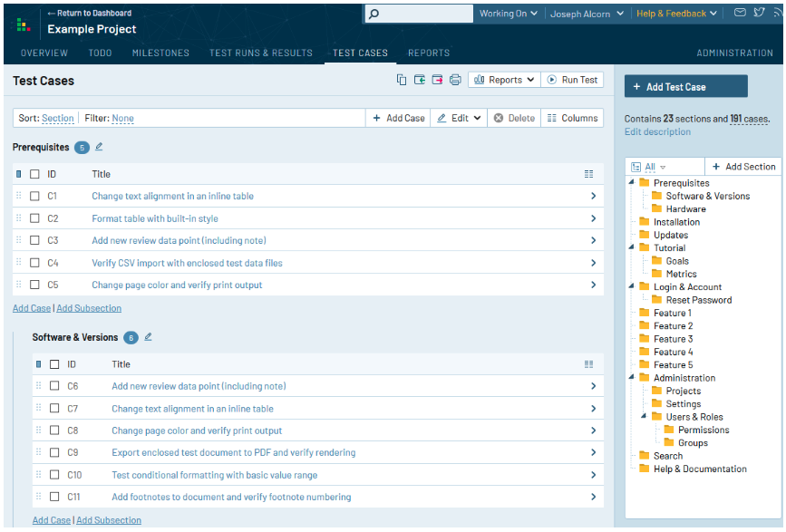Click the Search folder icon in tree
The image size is (786, 532).
[x=645, y=455]
